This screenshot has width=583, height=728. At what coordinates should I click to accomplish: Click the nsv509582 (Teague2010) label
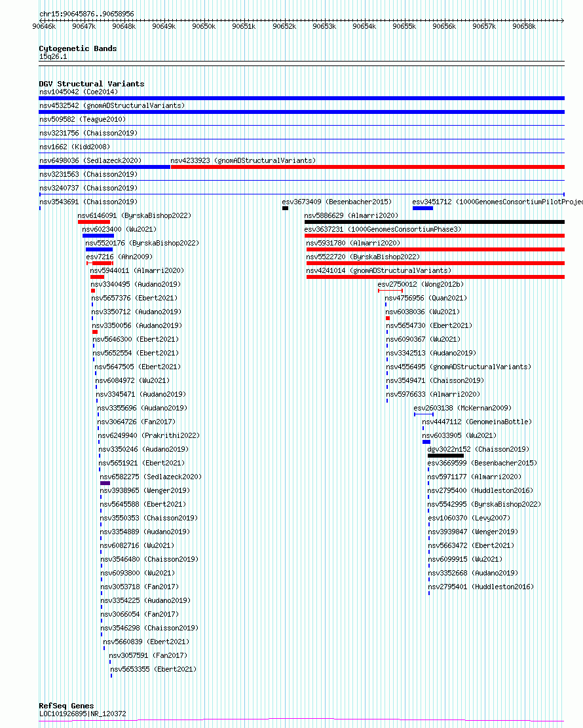click(x=83, y=119)
